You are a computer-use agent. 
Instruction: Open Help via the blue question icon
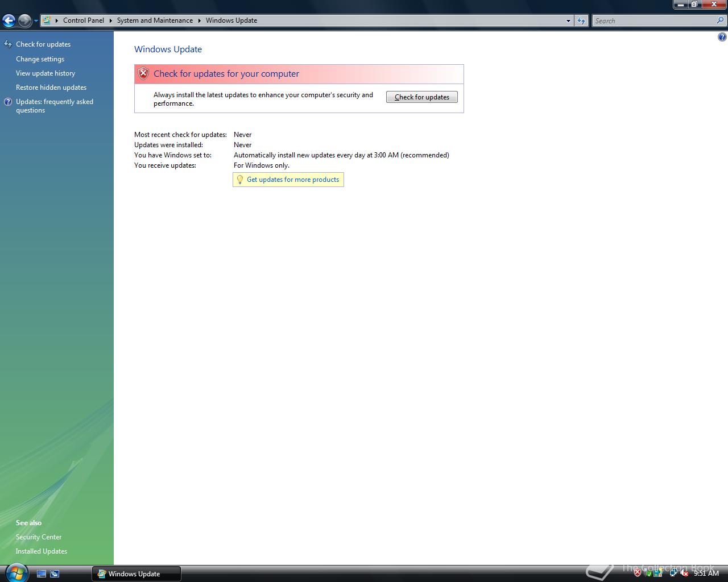(722, 37)
